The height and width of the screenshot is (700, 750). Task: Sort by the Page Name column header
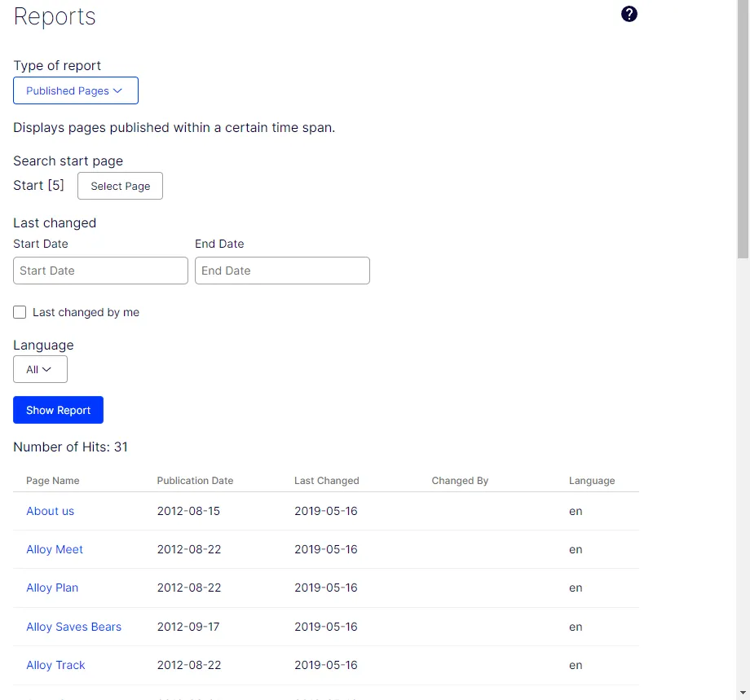tap(53, 481)
